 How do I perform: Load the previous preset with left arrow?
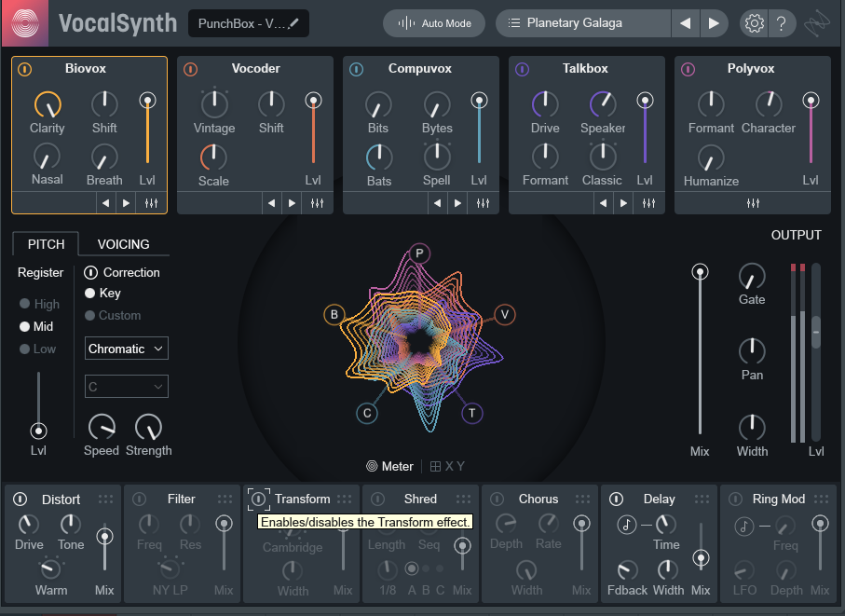tap(685, 23)
